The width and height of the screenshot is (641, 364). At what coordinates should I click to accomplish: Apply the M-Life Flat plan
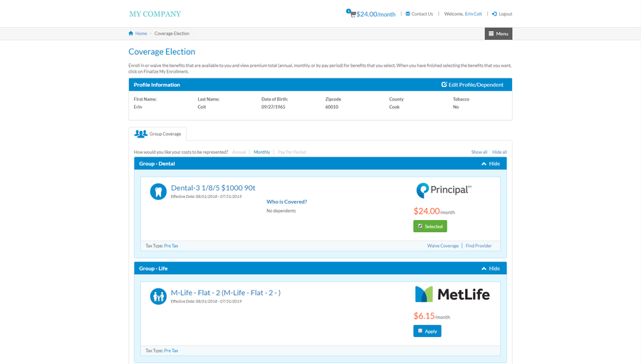[427, 331]
